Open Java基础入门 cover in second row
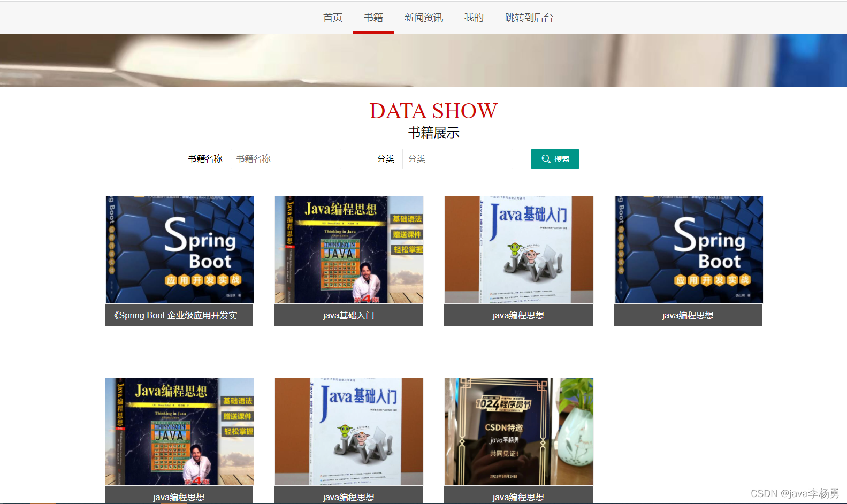This screenshot has width=847, height=504. pos(349,432)
